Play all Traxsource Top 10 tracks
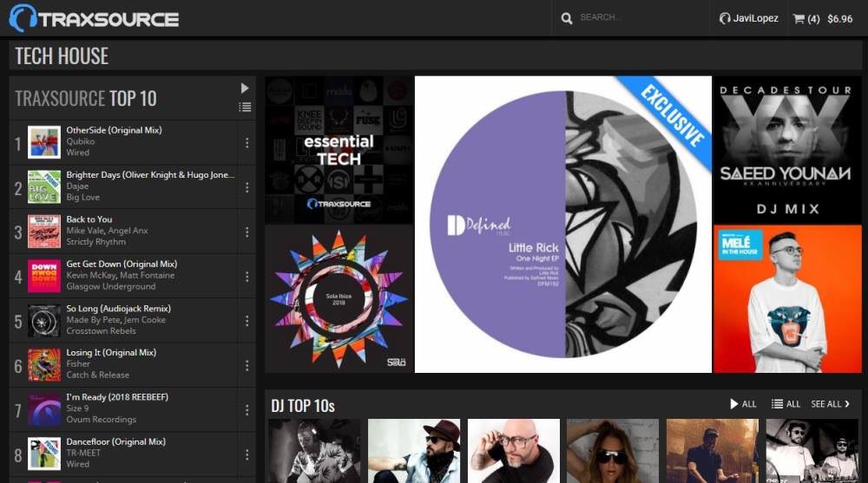Viewport: 868px width, 483px height. [245, 88]
